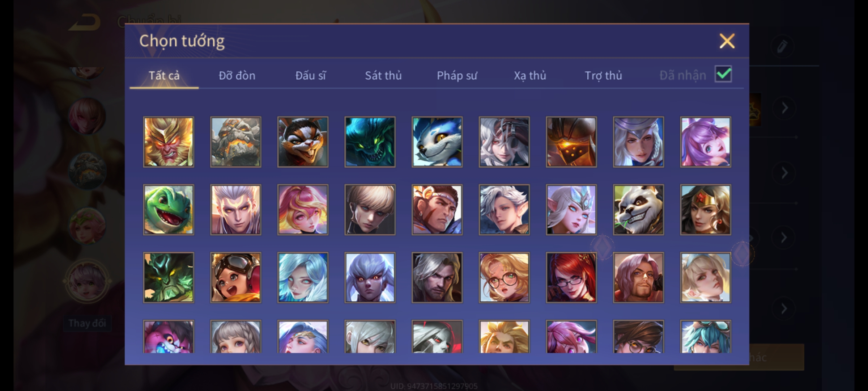Viewport: 868px width, 391px height.
Task: Switch to the Xạ thủ tab
Action: click(530, 75)
